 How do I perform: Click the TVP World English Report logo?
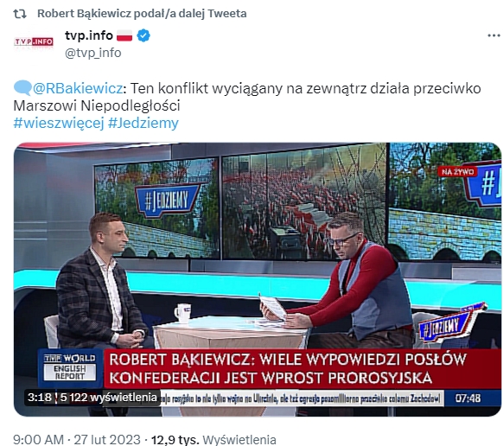pos(70,367)
